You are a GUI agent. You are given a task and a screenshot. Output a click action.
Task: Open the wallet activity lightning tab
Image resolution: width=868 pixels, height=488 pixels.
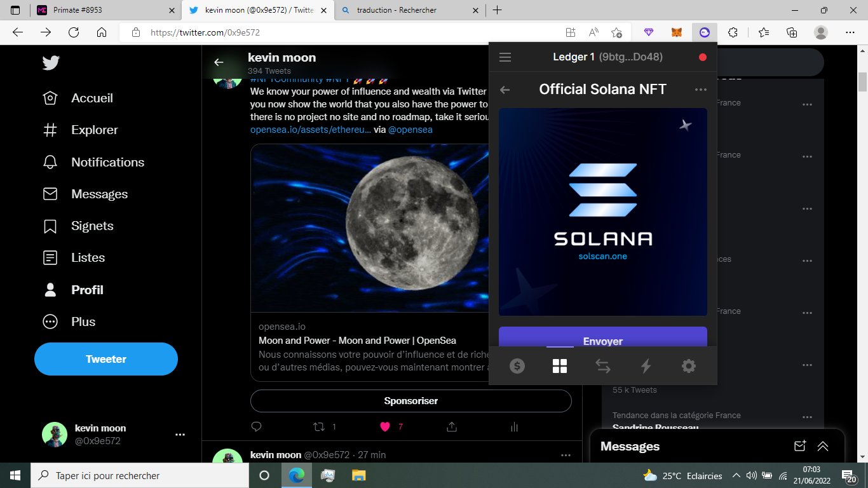pyautogui.click(x=646, y=366)
